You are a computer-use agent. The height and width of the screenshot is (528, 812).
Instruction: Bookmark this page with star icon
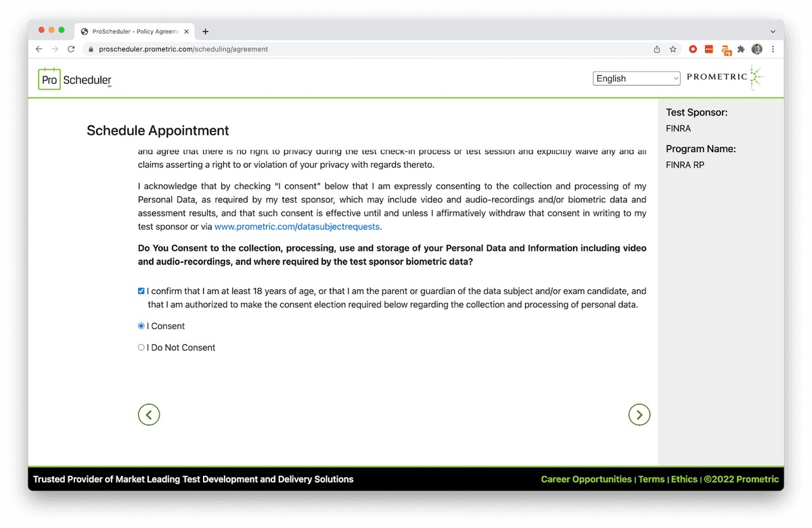673,49
